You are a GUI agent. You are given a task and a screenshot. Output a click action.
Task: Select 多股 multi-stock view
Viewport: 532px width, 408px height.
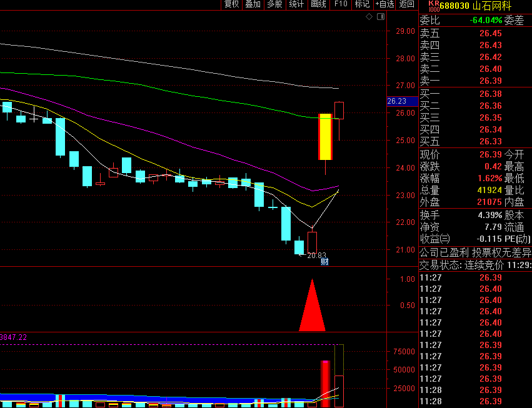[274, 4]
